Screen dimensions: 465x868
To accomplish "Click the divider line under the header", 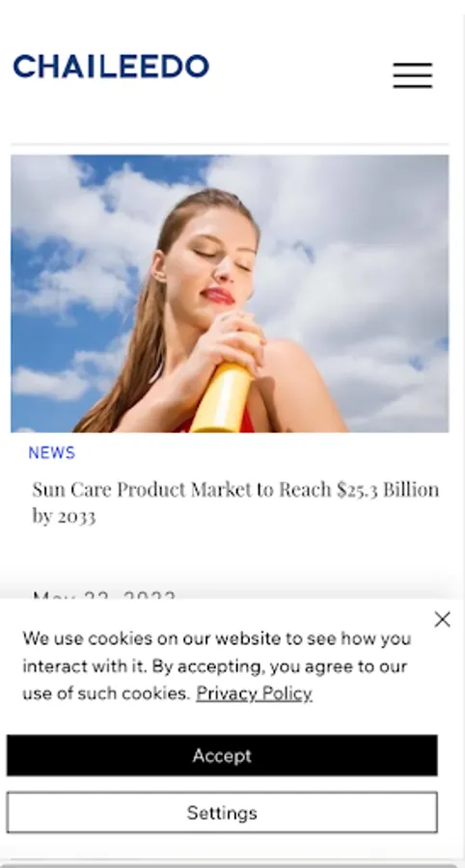I will [230, 144].
